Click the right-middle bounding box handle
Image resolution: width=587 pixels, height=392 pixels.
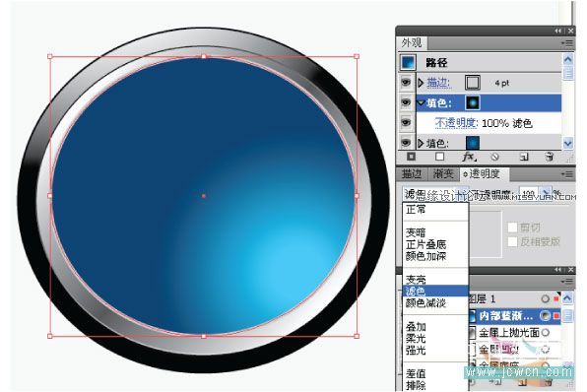click(x=357, y=195)
